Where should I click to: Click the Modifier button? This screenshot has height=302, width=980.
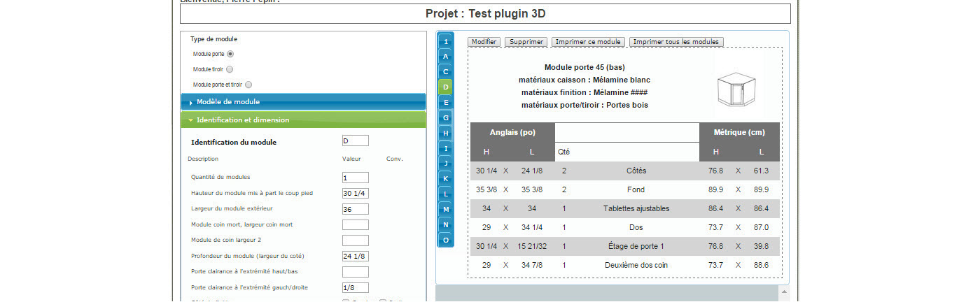[484, 42]
